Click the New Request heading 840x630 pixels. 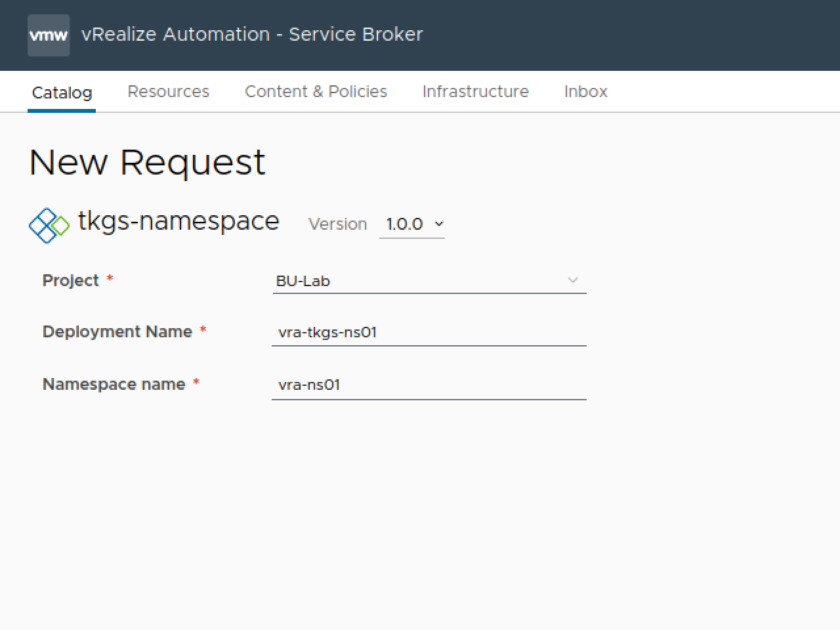[x=148, y=162]
